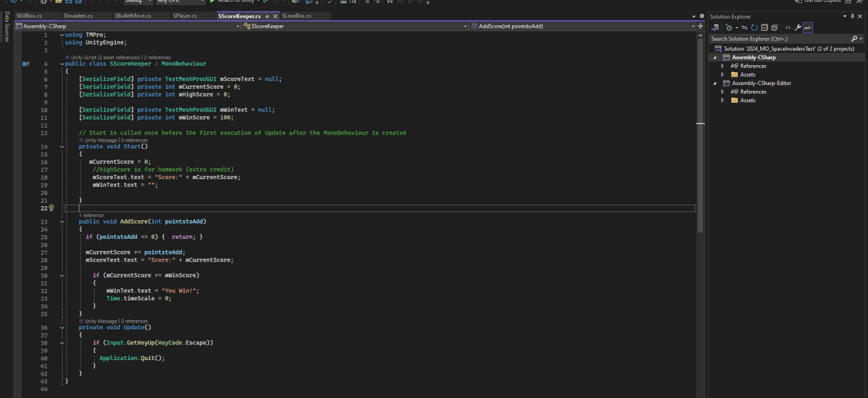
Task: Open Pending Changes Filter dropdown arrow
Action: 737,28
